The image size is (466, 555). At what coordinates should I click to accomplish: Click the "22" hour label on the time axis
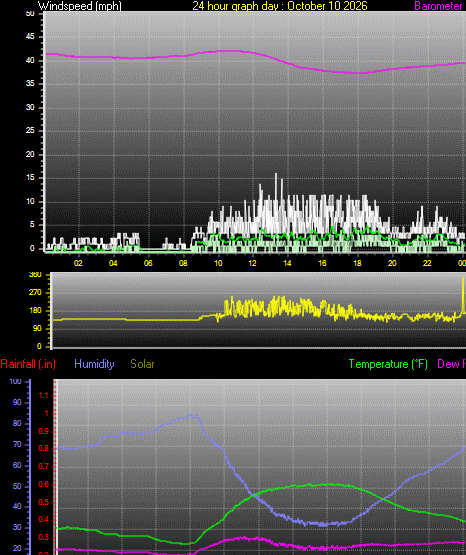coord(427,263)
